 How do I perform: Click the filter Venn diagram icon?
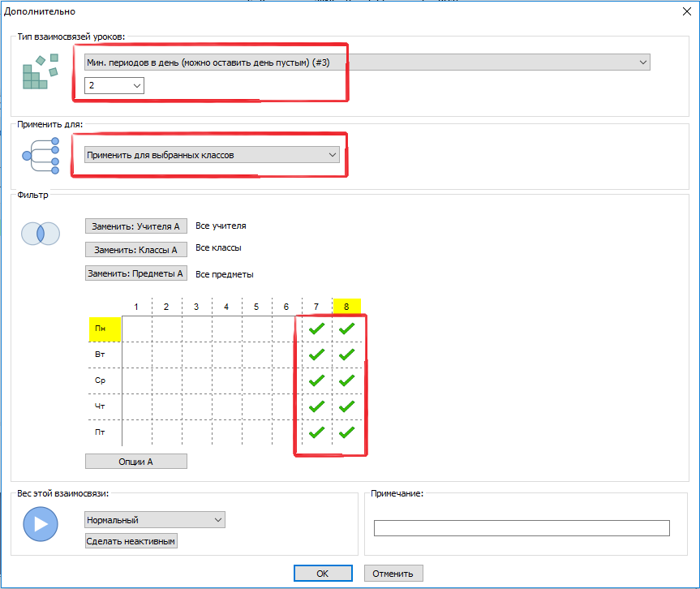click(40, 233)
